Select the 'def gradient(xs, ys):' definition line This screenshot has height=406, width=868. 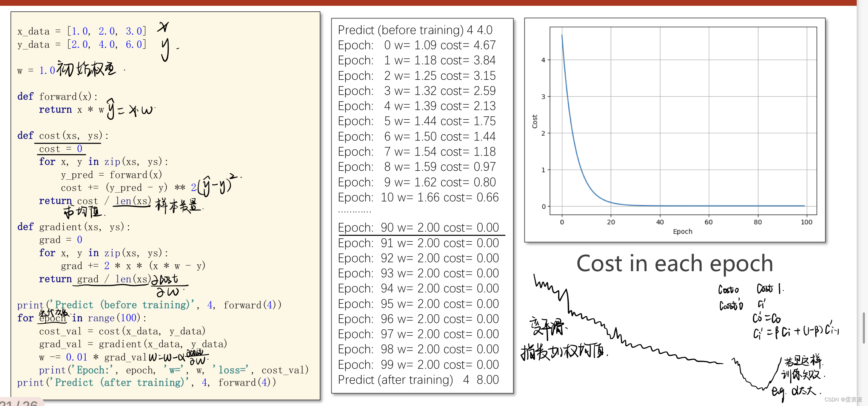(x=74, y=227)
